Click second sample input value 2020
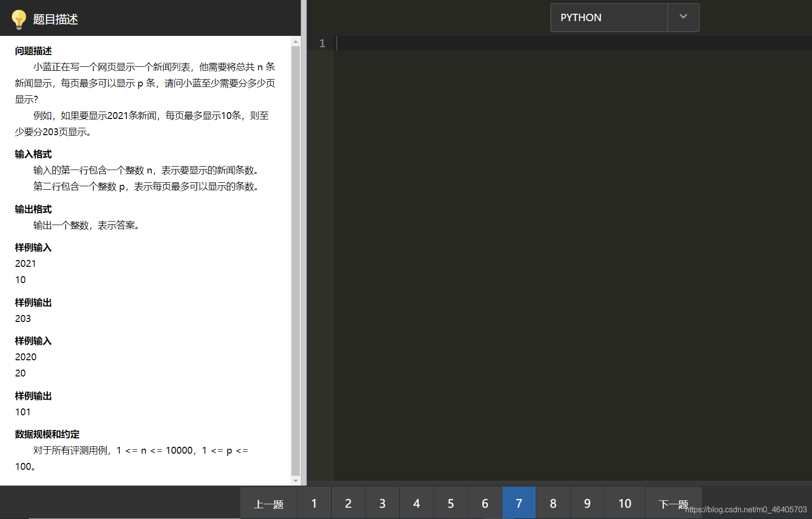Image resolution: width=812 pixels, height=519 pixels. click(26, 357)
